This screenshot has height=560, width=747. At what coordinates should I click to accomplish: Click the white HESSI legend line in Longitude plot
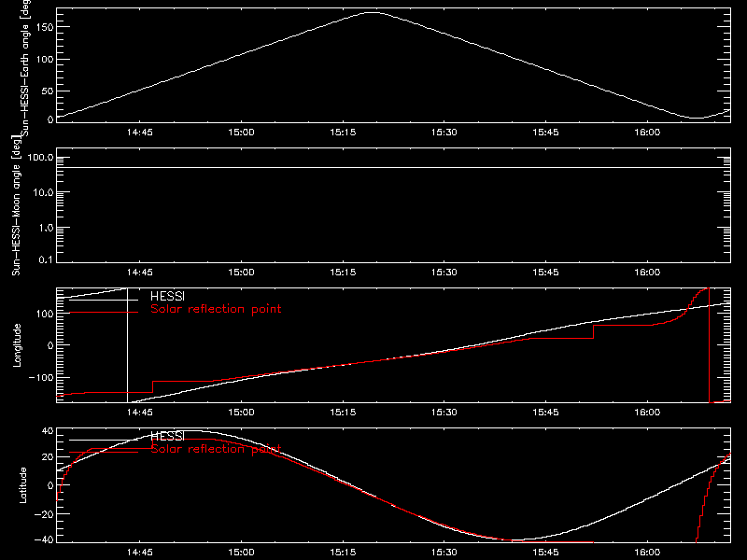(104, 300)
